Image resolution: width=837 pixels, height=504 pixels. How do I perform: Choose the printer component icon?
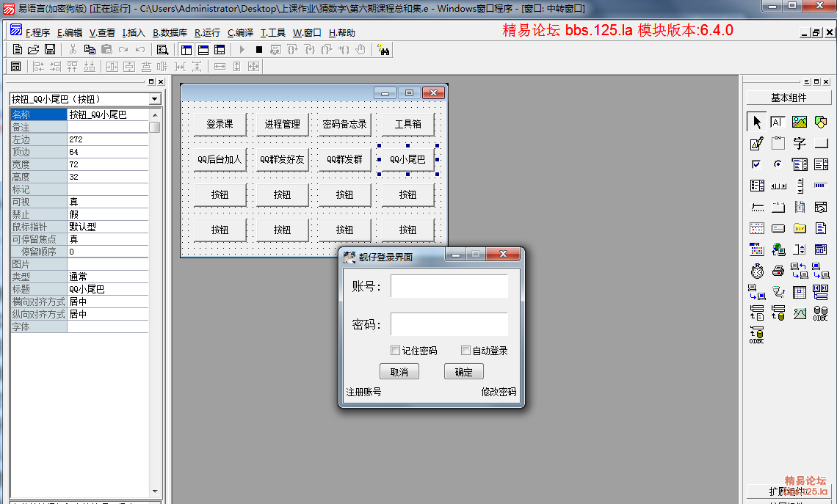[778, 271]
